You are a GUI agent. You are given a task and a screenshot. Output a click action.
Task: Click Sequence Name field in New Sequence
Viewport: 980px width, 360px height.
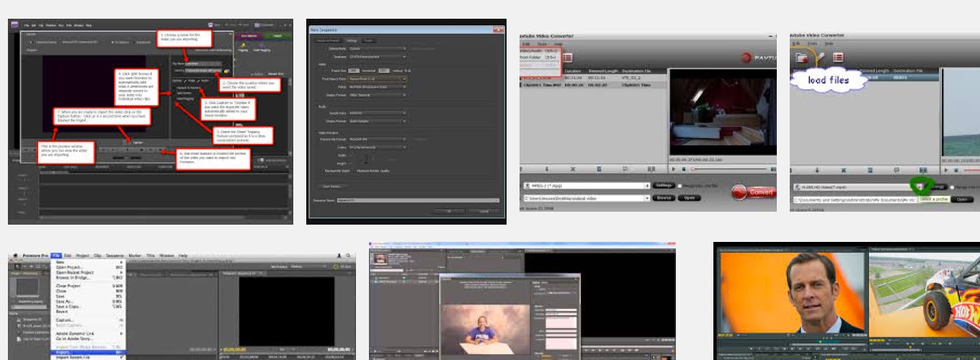pyautogui.click(x=418, y=200)
